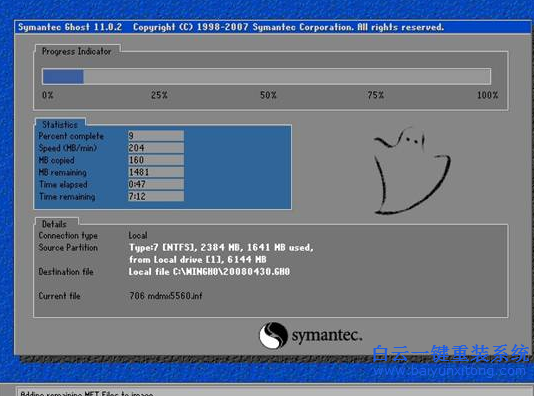Screen dimensions: 534x396
Task: Click the MB remaining value field
Action: [x=156, y=172]
